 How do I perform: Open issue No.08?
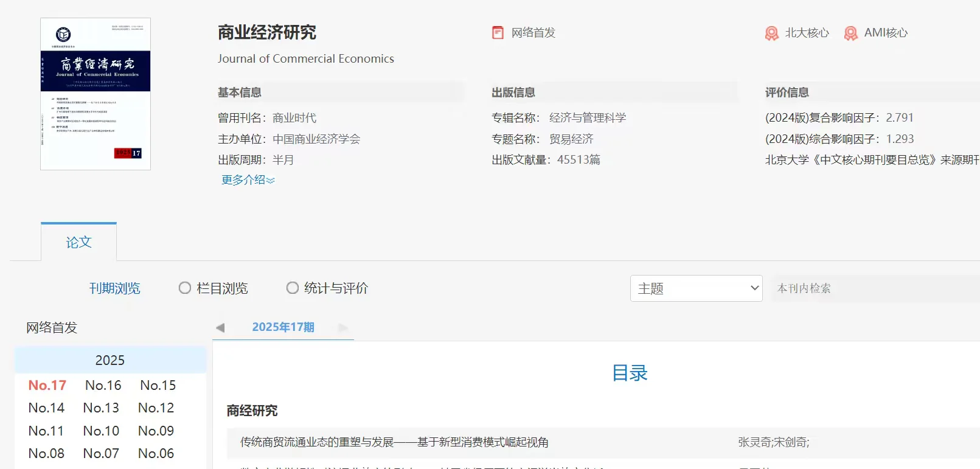click(47, 453)
